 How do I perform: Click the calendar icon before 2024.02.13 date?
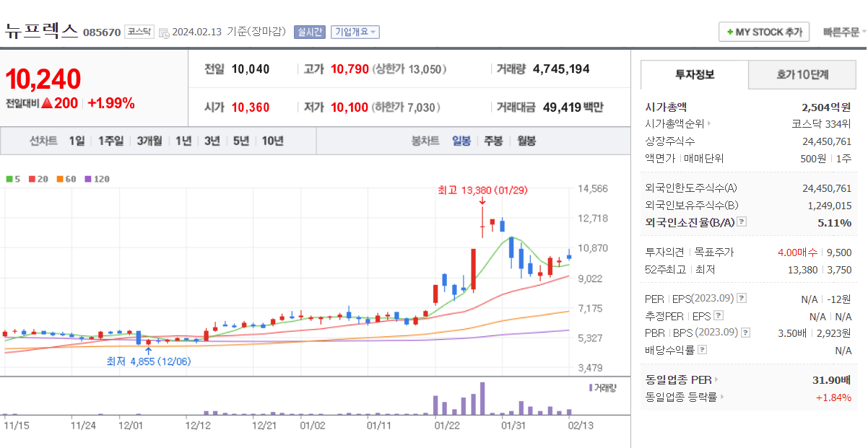coord(163,32)
